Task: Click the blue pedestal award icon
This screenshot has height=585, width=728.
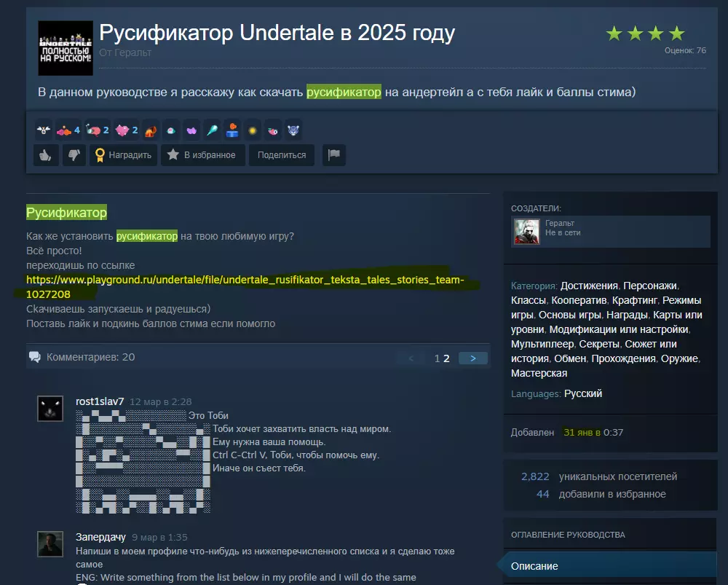Action: [x=232, y=130]
